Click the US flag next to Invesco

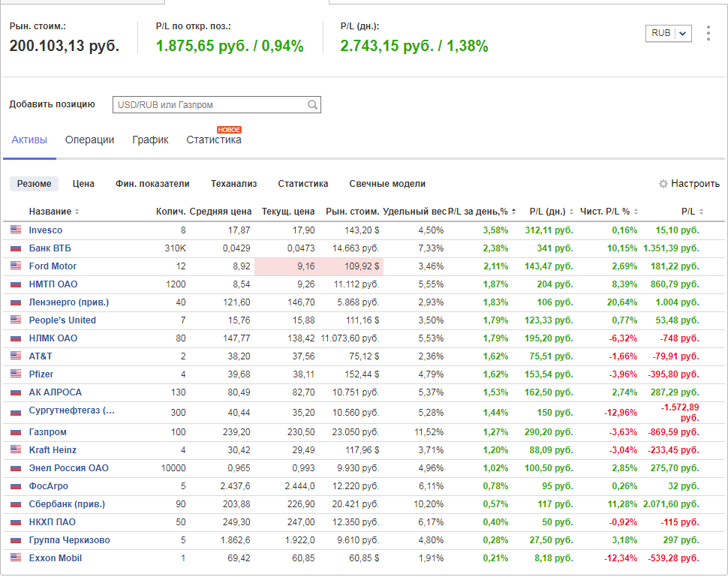[x=16, y=230]
